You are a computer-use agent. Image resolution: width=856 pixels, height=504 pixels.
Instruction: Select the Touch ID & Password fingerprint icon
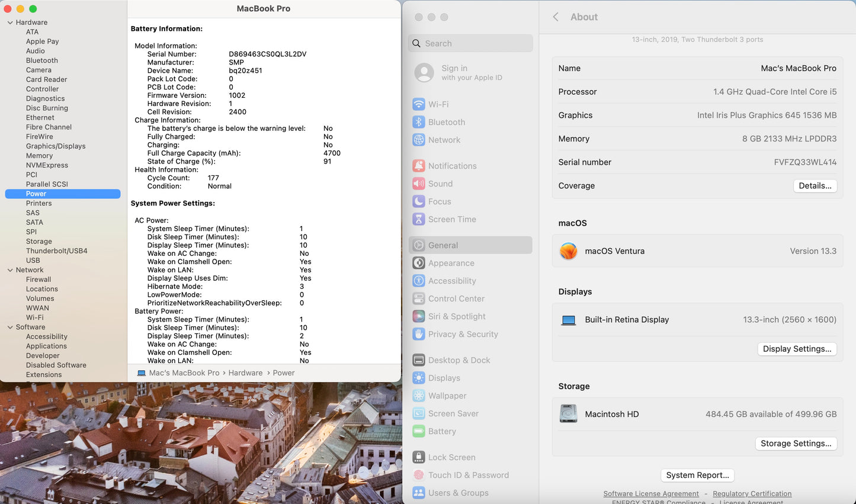(419, 475)
